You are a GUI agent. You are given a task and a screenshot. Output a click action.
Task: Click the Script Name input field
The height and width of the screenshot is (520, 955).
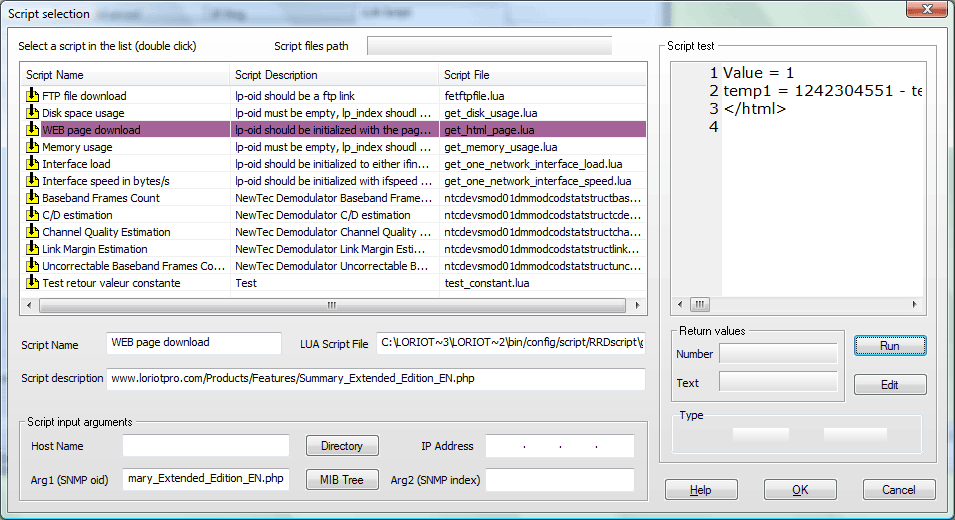194,343
